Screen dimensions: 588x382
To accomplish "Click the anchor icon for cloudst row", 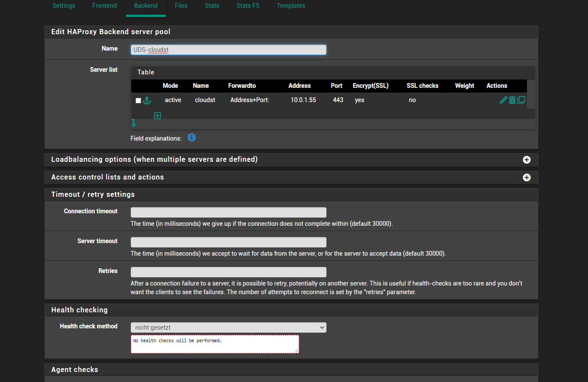I will [147, 100].
